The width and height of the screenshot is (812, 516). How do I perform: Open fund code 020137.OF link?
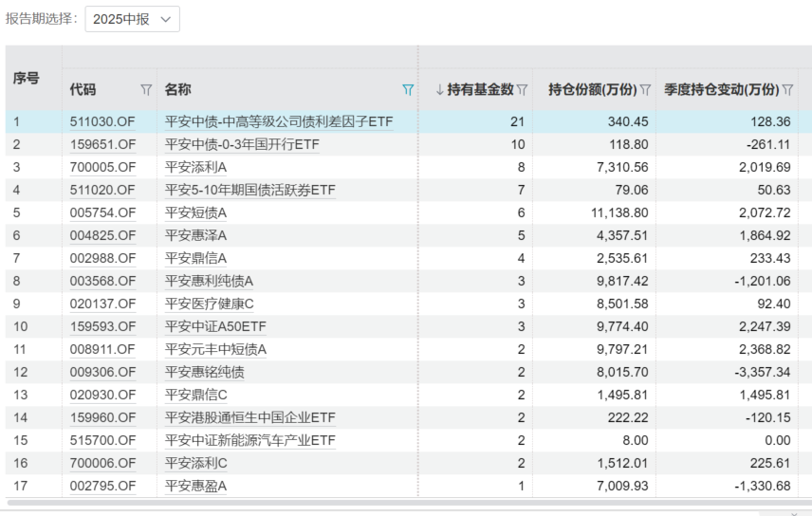pyautogui.click(x=102, y=304)
